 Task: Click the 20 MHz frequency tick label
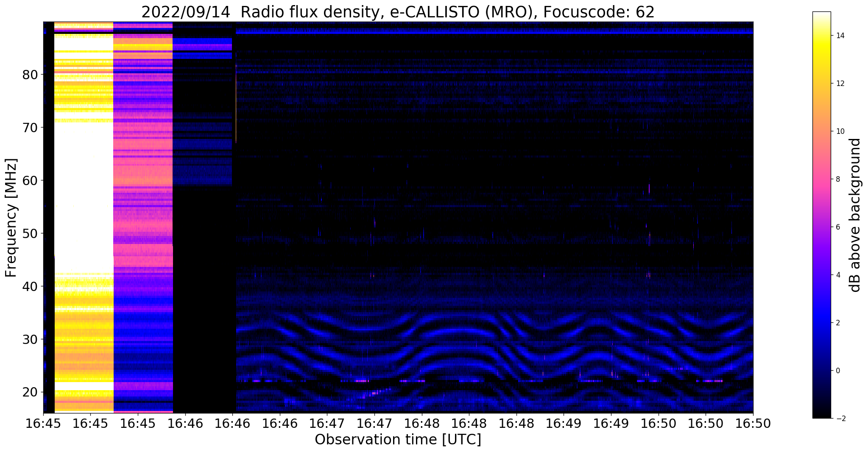click(30, 392)
